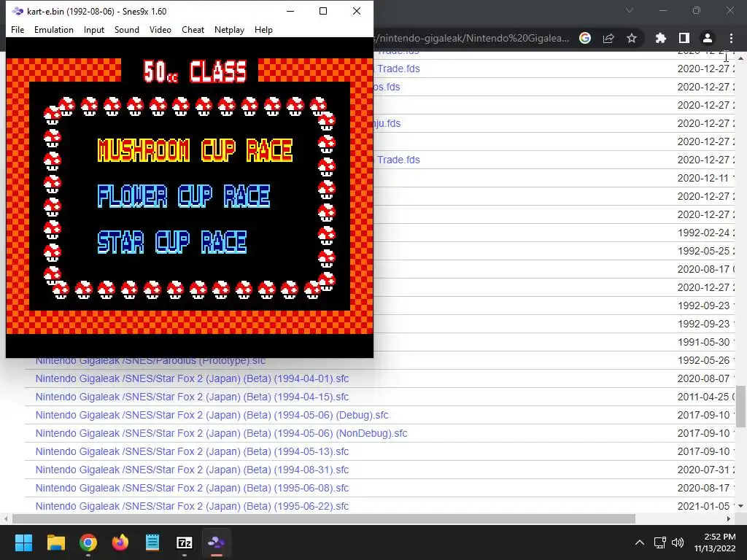Switch to Chrome in the taskbar
This screenshot has height=560, width=747.
(88, 542)
